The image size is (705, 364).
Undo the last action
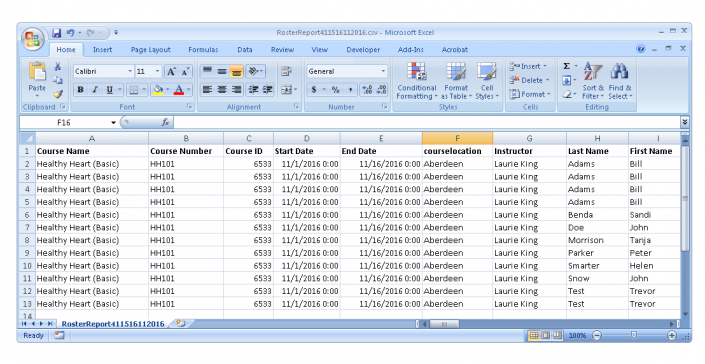[71, 33]
